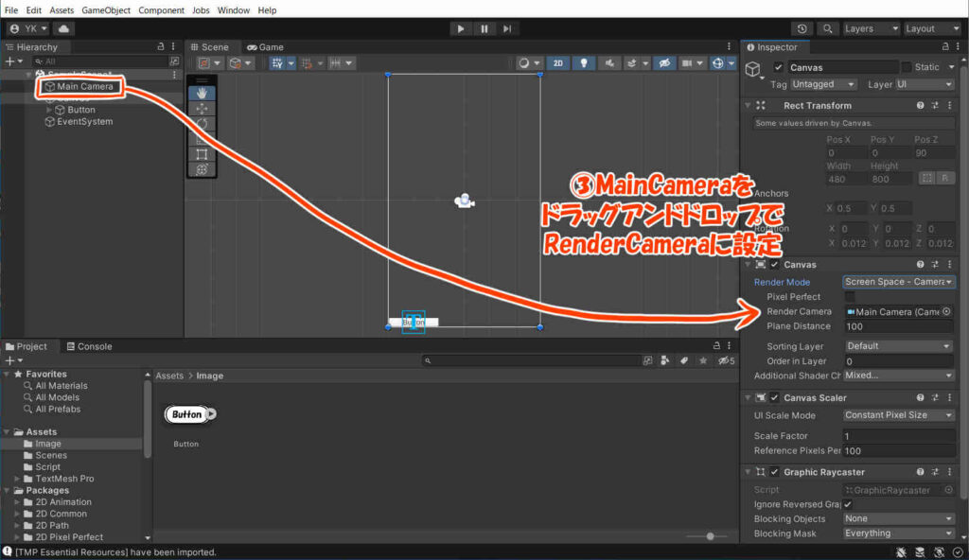This screenshot has width=969, height=560.
Task: Switch to the Scene tab
Action: [210, 47]
